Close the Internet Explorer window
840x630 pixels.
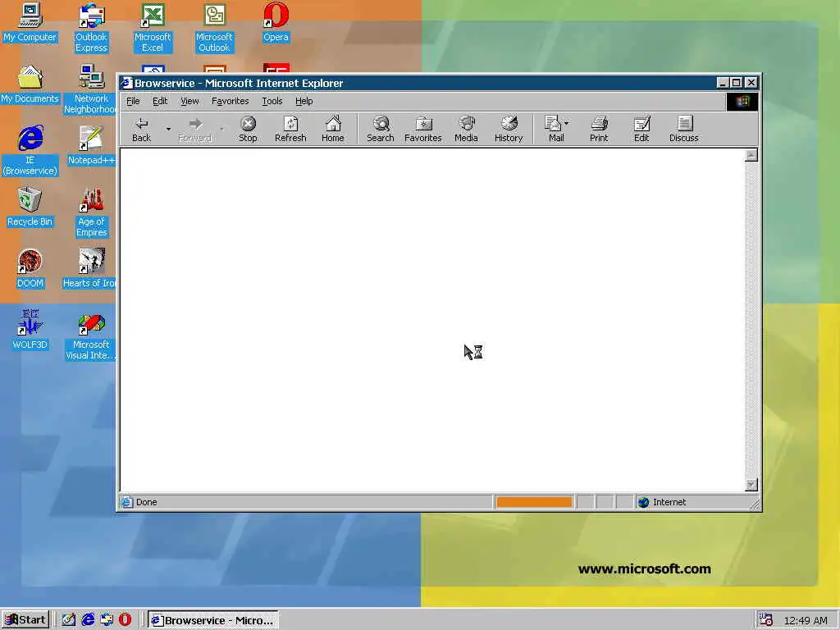coord(751,83)
